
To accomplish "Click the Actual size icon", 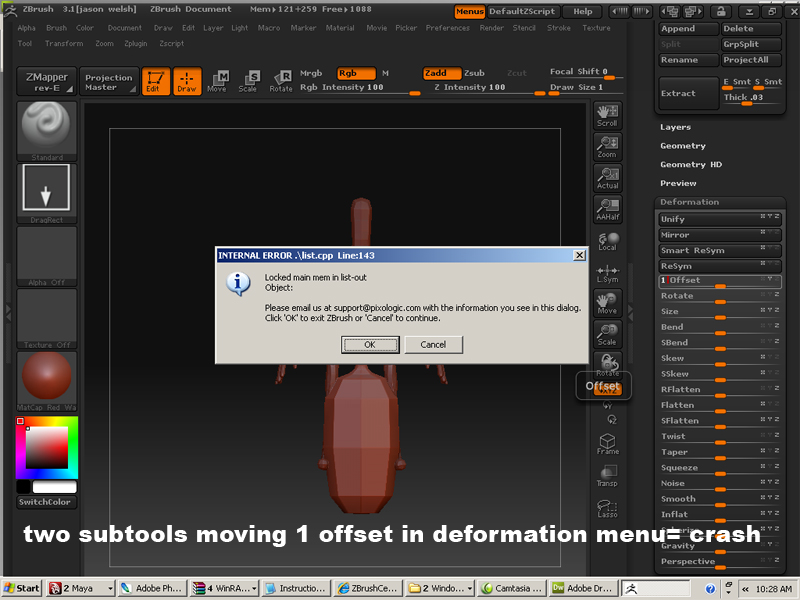I will 607,178.
